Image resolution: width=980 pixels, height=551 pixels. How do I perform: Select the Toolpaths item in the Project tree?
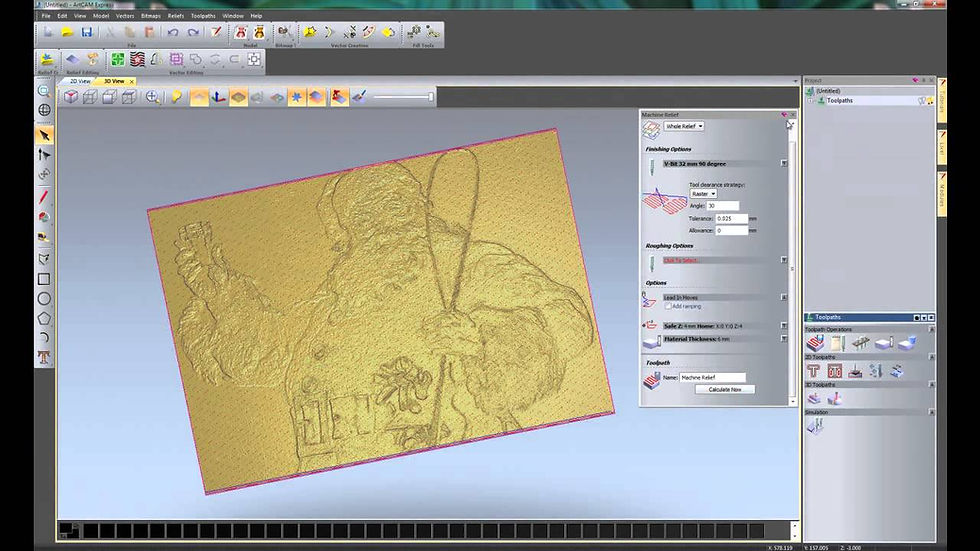point(839,101)
